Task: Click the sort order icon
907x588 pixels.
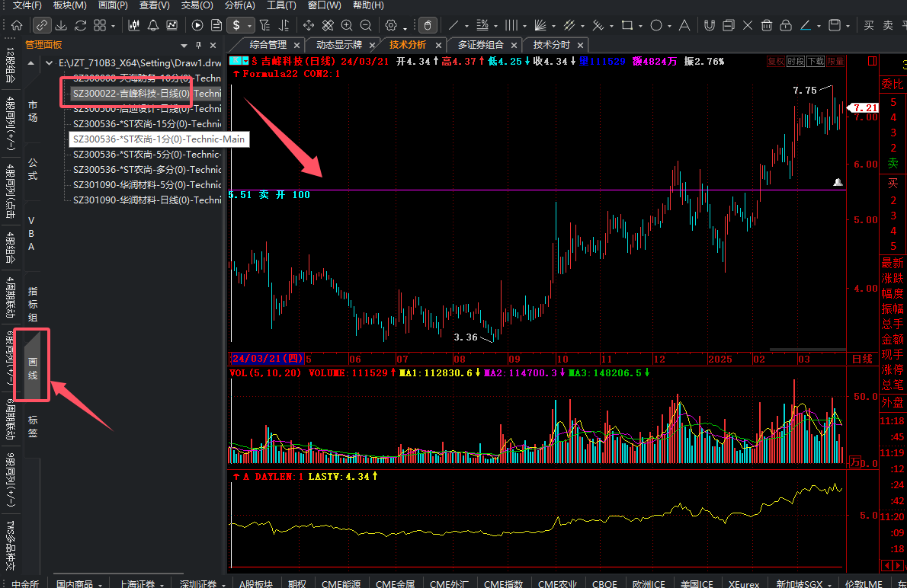Action: tap(284, 25)
